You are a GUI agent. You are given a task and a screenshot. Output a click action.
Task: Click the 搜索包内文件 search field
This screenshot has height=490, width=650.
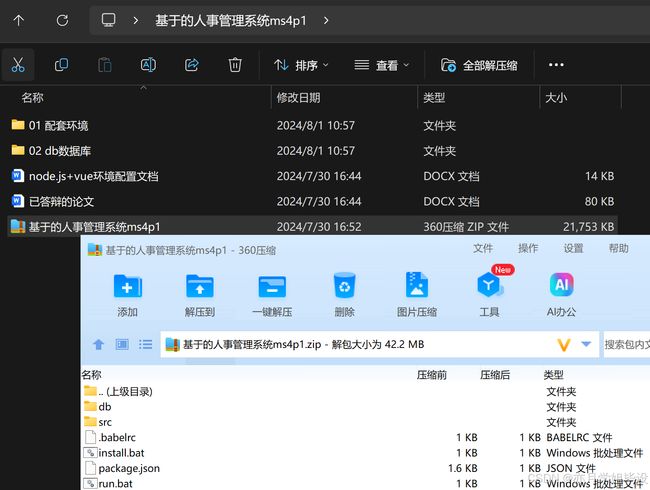(x=626, y=344)
